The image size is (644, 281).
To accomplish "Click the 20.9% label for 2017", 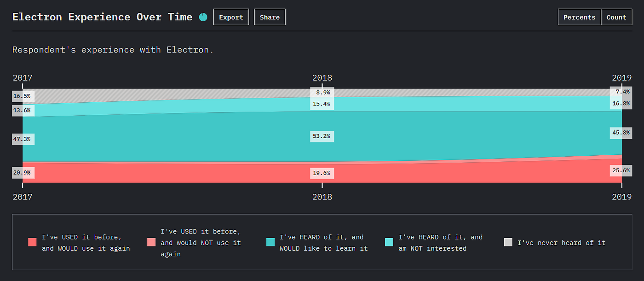I will [x=23, y=173].
